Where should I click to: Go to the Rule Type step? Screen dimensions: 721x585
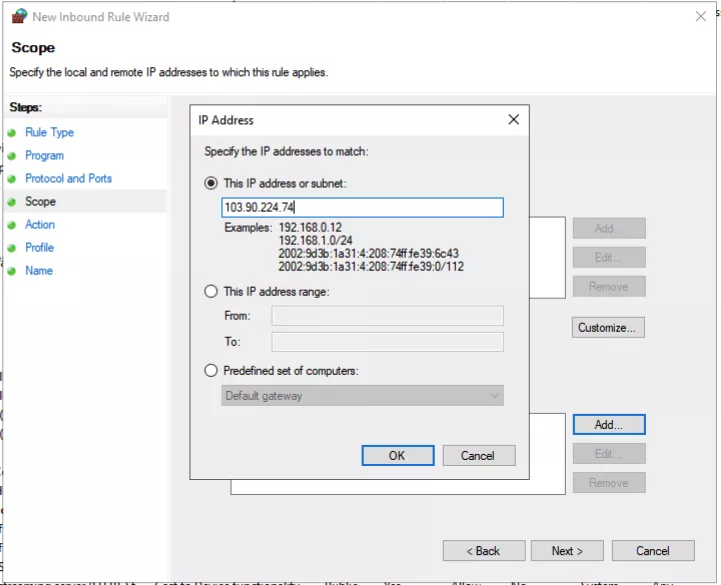pyautogui.click(x=49, y=133)
